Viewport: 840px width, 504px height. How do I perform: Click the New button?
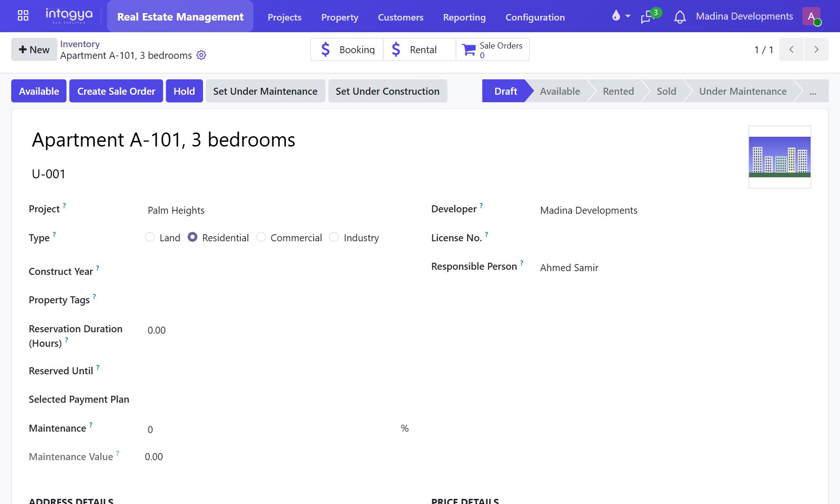(x=34, y=49)
